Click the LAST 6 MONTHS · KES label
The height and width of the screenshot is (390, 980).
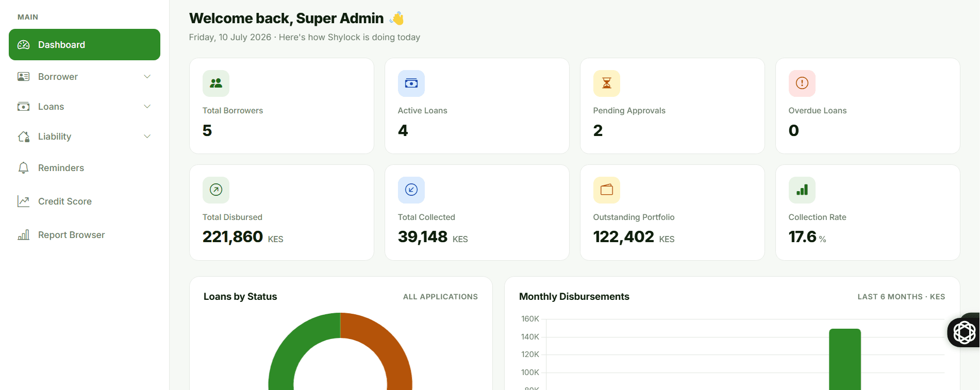tap(901, 297)
